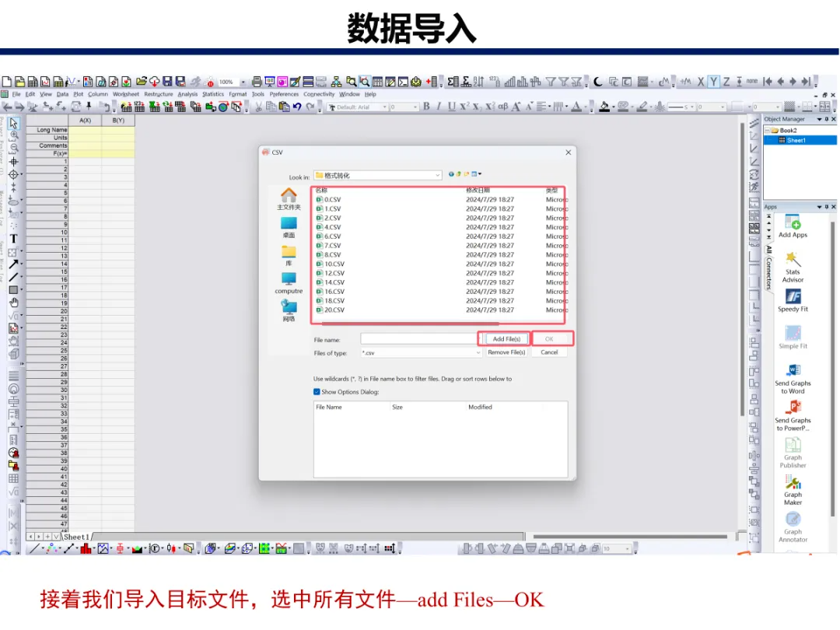Open the Graph Maker app

tap(793, 490)
